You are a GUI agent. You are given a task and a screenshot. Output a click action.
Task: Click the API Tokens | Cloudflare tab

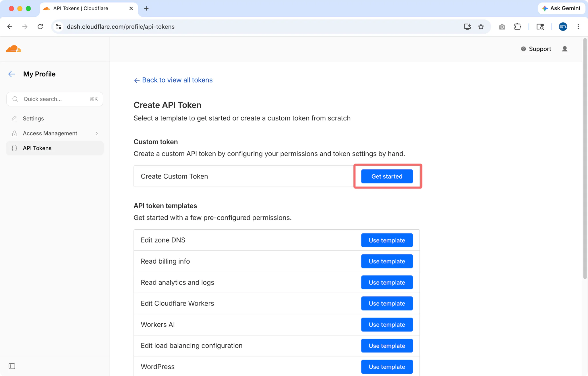pyautogui.click(x=88, y=8)
